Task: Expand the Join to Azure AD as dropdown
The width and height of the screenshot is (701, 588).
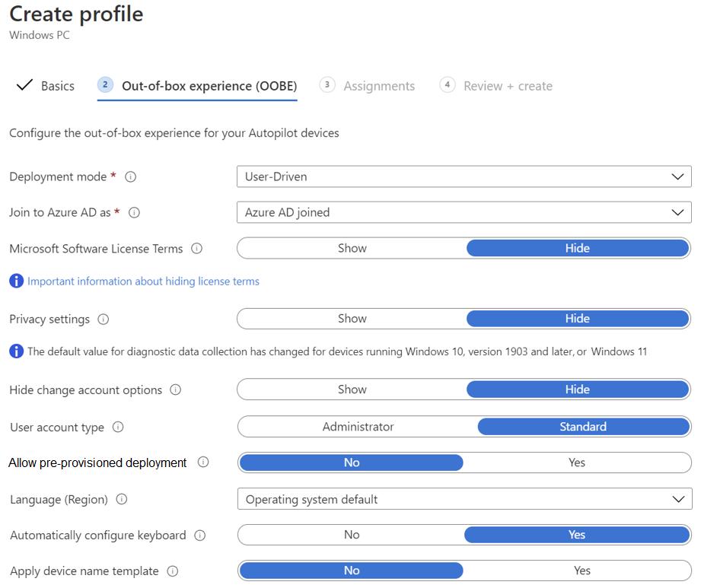Action: click(464, 212)
